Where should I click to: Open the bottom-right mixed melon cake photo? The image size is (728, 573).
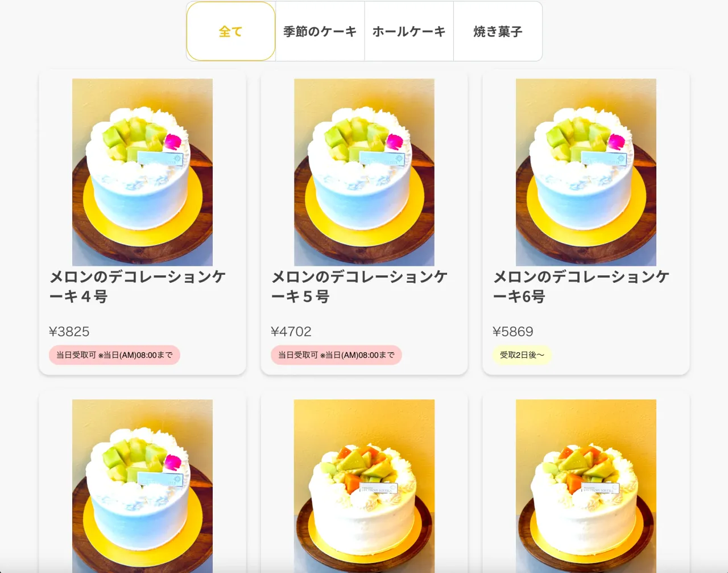click(586, 486)
